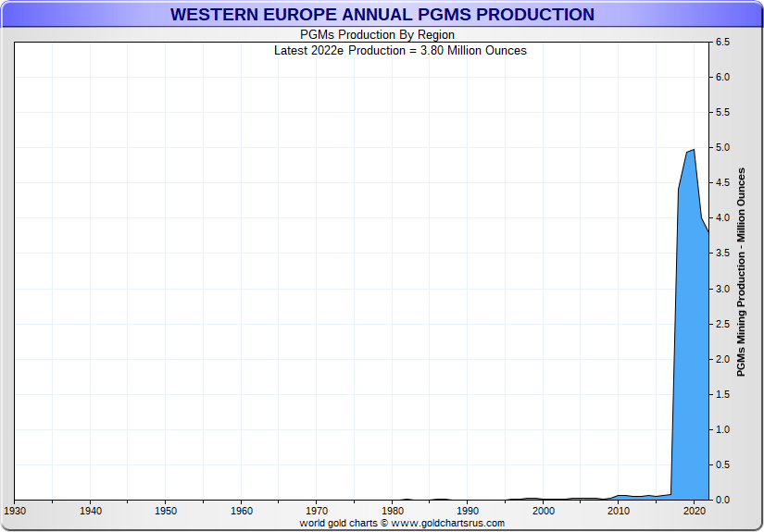Select the 2010 label on the year axis
Screen dimensions: 764x532
click(x=619, y=510)
